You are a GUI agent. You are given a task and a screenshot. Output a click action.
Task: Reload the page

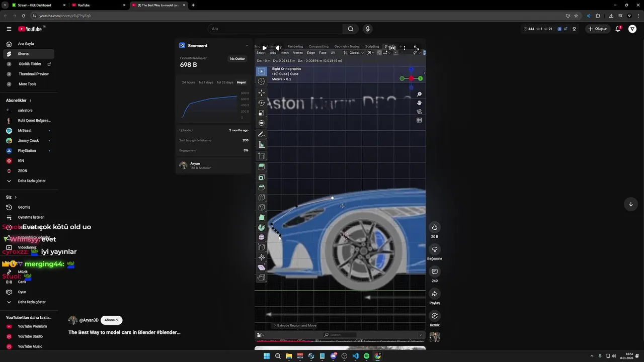tap(23, 16)
